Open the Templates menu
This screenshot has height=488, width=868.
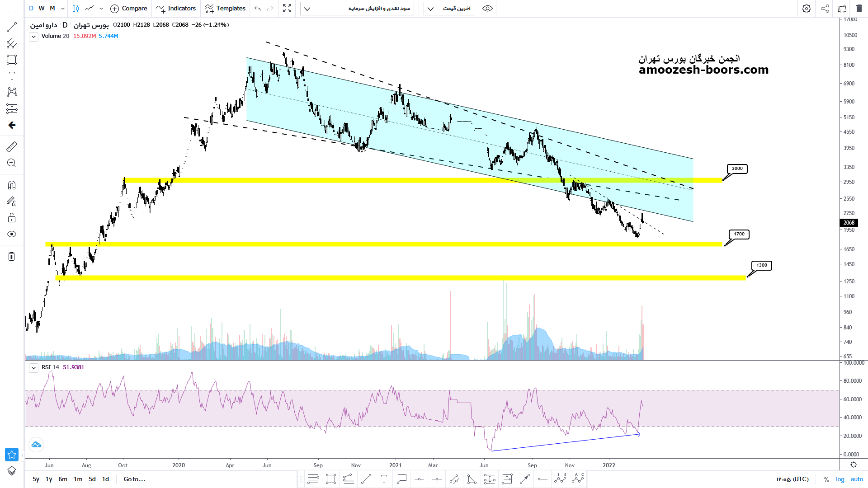(x=225, y=8)
